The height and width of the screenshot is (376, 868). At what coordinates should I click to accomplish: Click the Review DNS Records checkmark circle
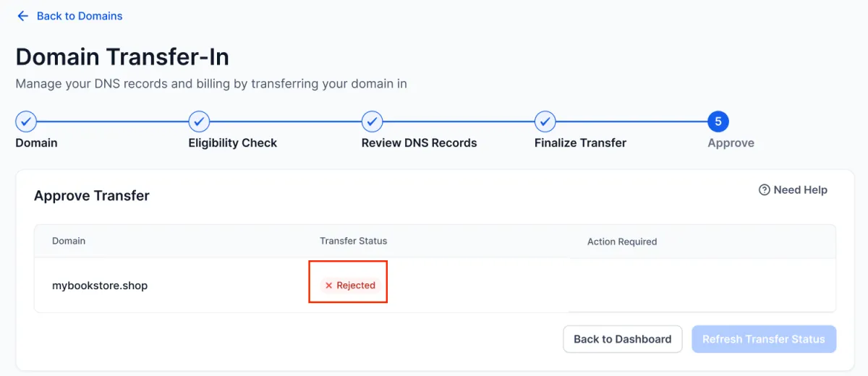tap(372, 121)
